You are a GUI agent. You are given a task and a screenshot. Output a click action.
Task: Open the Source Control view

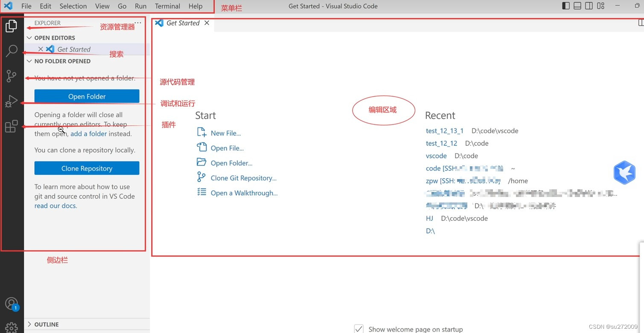click(x=11, y=76)
